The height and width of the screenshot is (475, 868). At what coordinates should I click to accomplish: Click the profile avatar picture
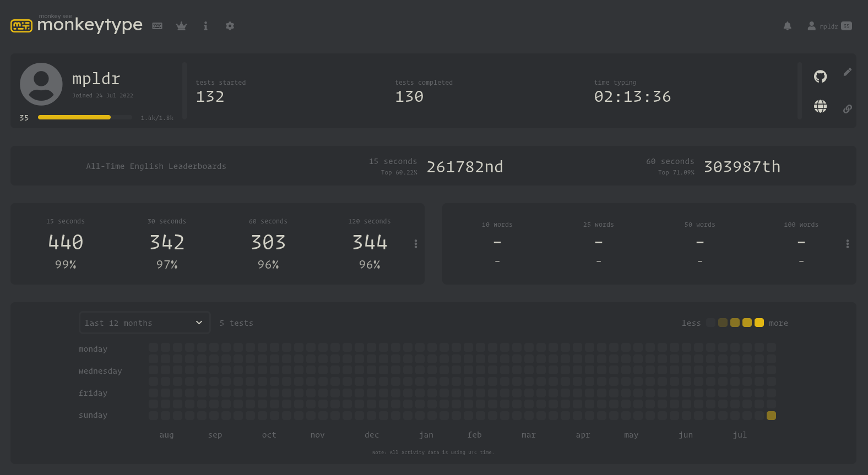41,84
